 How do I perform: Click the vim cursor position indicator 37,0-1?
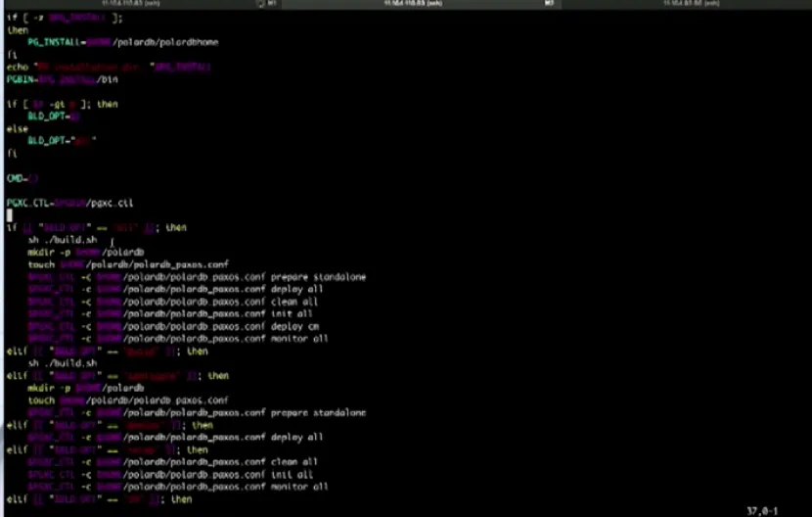[762, 511]
